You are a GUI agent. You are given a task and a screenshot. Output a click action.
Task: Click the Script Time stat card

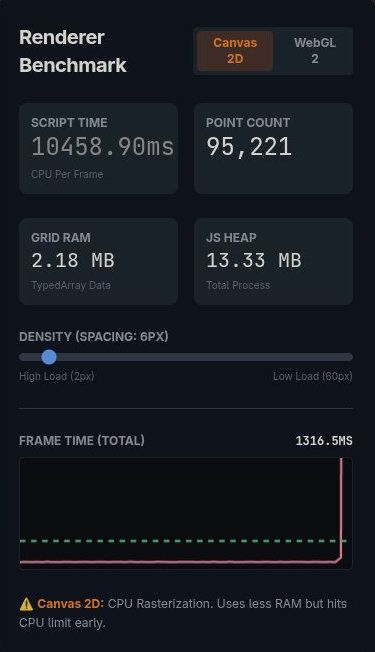point(99,148)
